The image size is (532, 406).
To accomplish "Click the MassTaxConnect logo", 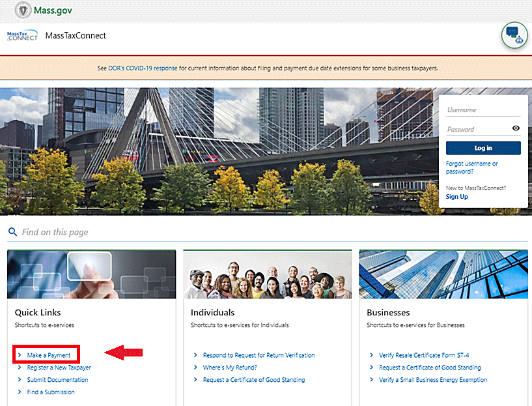I will (x=22, y=36).
